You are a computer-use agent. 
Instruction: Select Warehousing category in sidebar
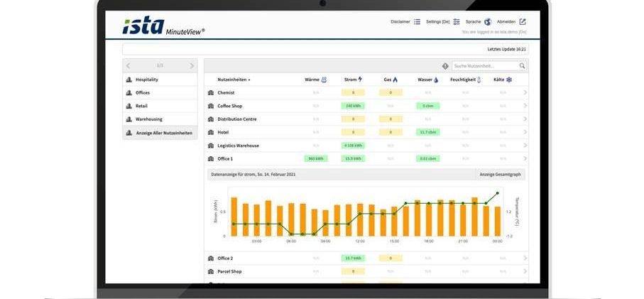point(149,119)
